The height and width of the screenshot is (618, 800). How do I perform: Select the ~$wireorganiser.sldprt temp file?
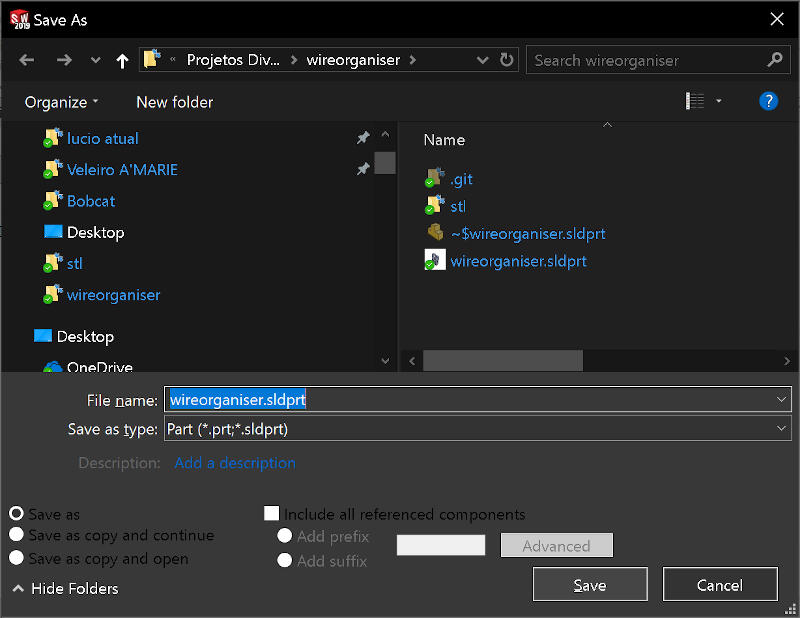coord(527,233)
